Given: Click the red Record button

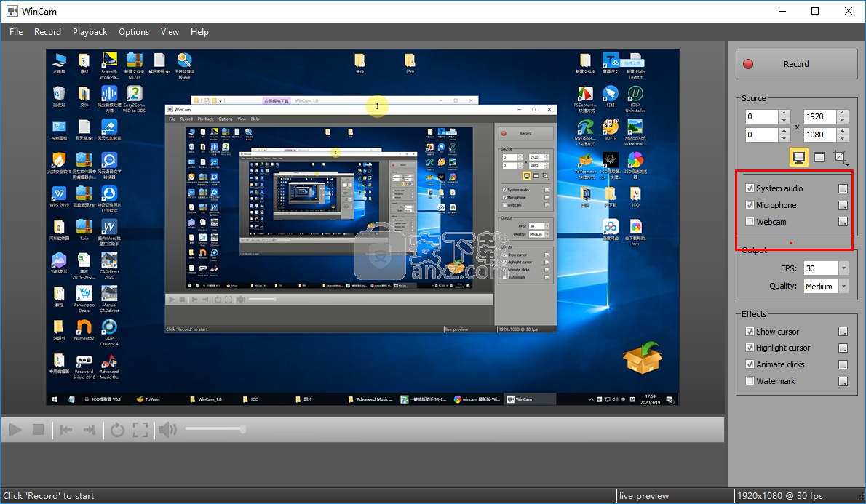Looking at the screenshot, I should (796, 64).
